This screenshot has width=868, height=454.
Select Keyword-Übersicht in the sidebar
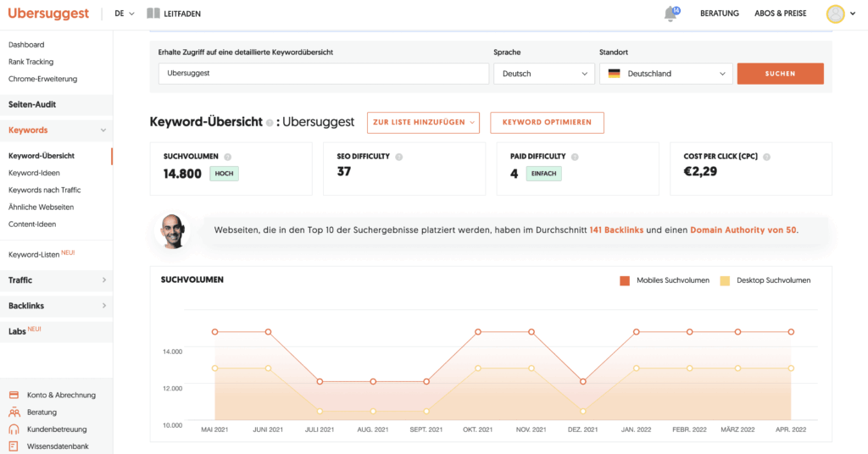(x=42, y=156)
